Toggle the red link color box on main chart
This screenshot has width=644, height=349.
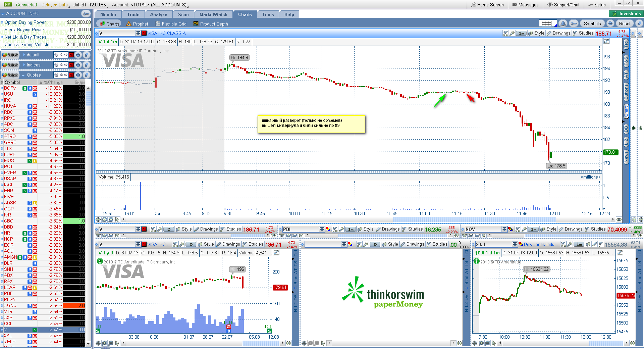(x=144, y=33)
